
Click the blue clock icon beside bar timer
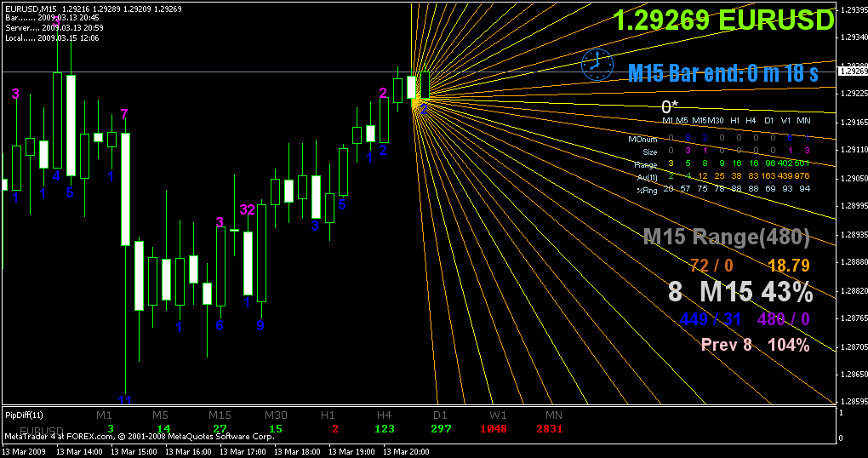pos(597,65)
